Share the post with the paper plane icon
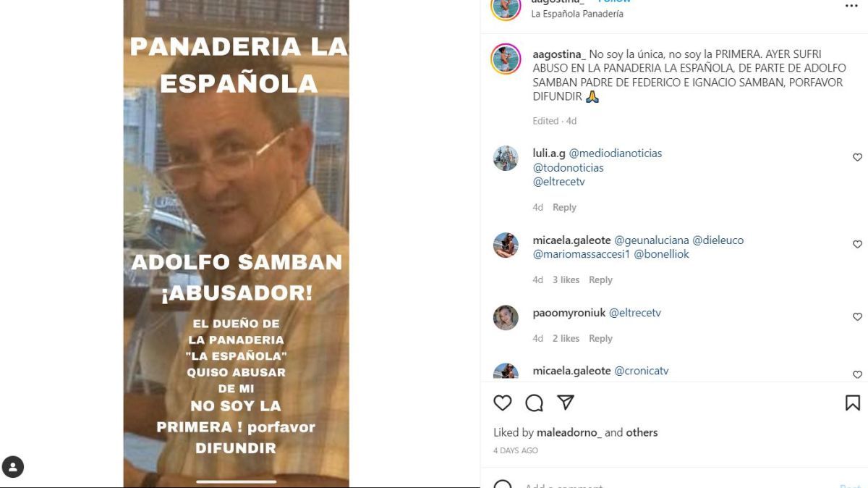Viewport: 868px width, 488px height. coord(566,403)
